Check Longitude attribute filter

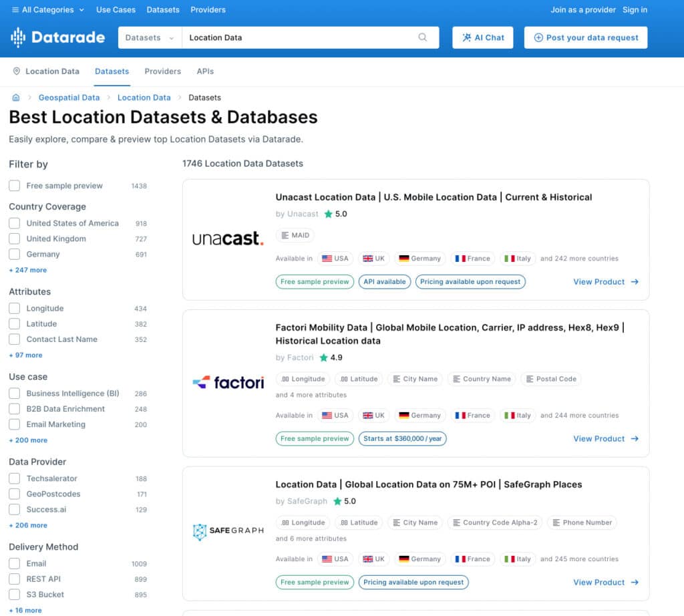tap(15, 309)
